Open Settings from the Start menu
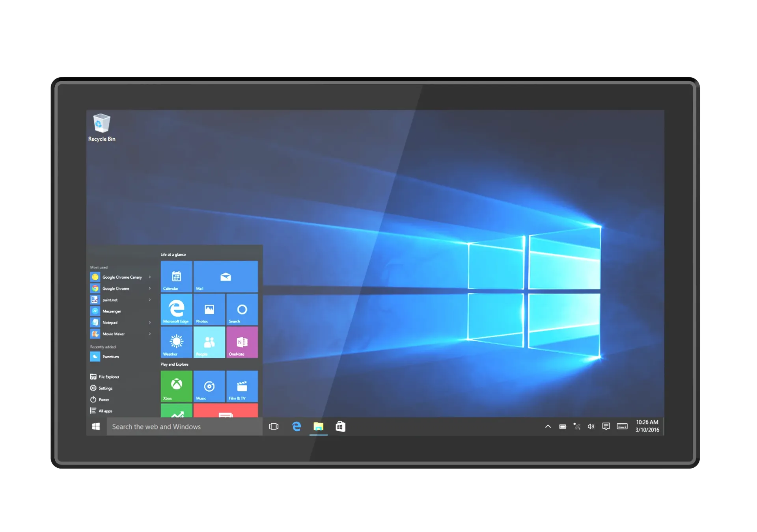The image size is (757, 532). 101,388
